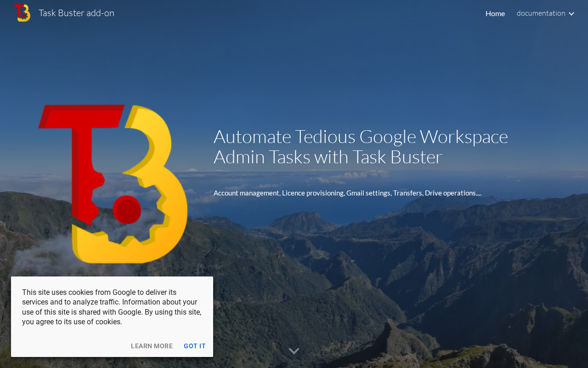The width and height of the screenshot is (588, 368).
Task: Dismiss cookie notice with GOT IT
Action: [x=195, y=346]
